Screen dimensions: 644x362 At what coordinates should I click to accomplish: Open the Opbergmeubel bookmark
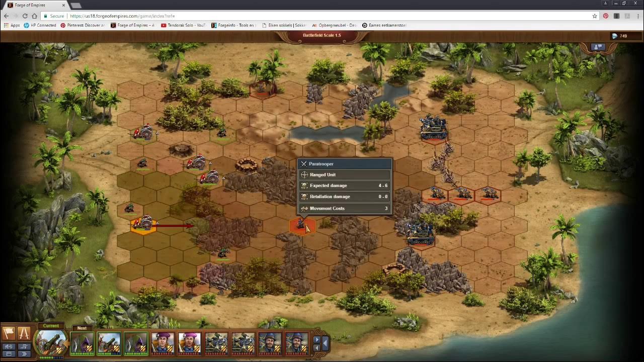click(x=334, y=25)
